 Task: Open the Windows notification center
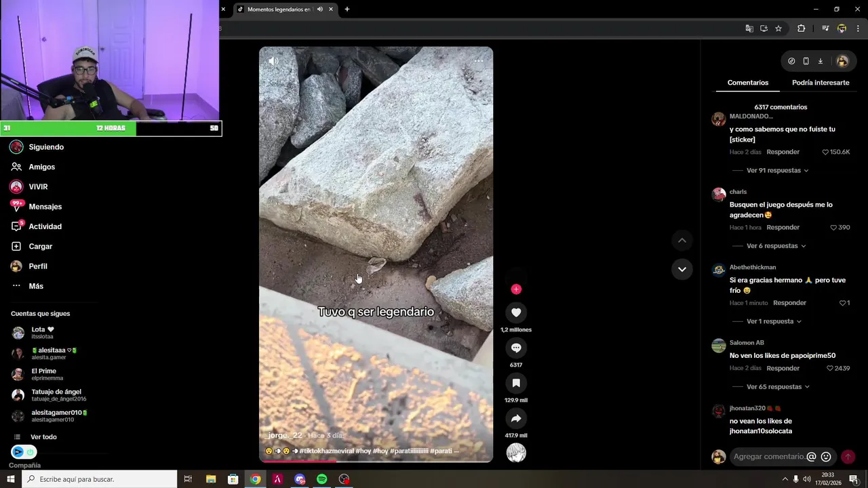(x=854, y=479)
